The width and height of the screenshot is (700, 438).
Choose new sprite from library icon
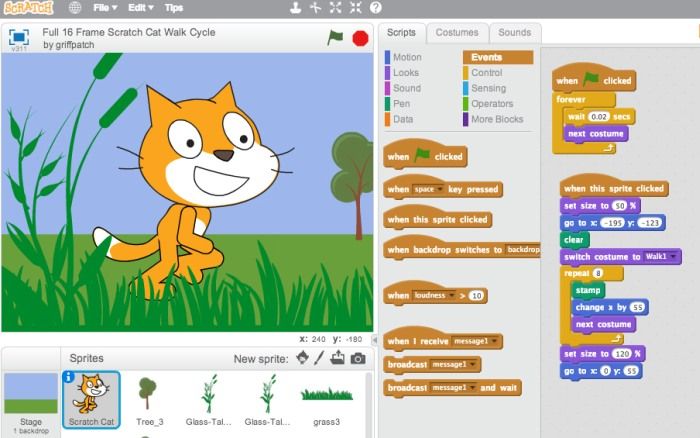point(303,358)
